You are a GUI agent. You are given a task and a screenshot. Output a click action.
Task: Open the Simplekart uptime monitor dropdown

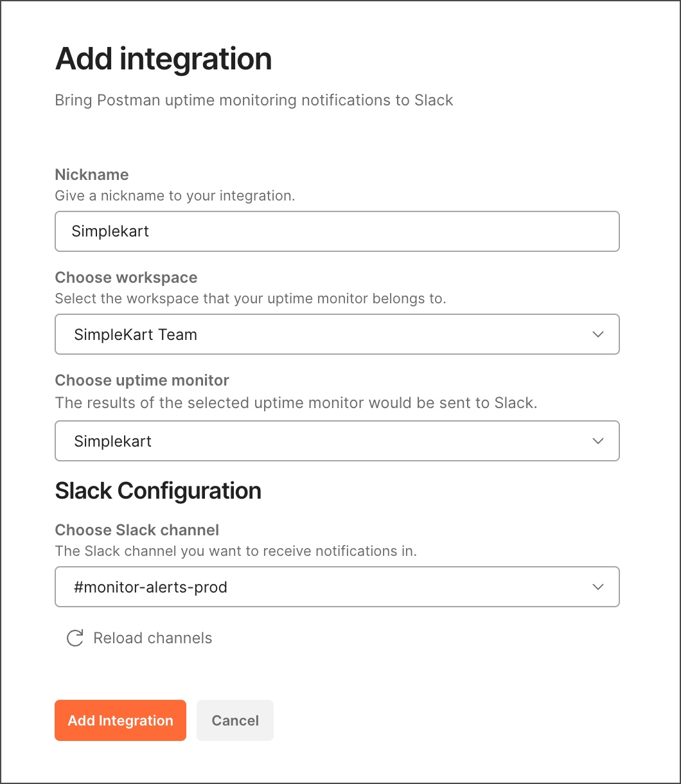pos(337,441)
